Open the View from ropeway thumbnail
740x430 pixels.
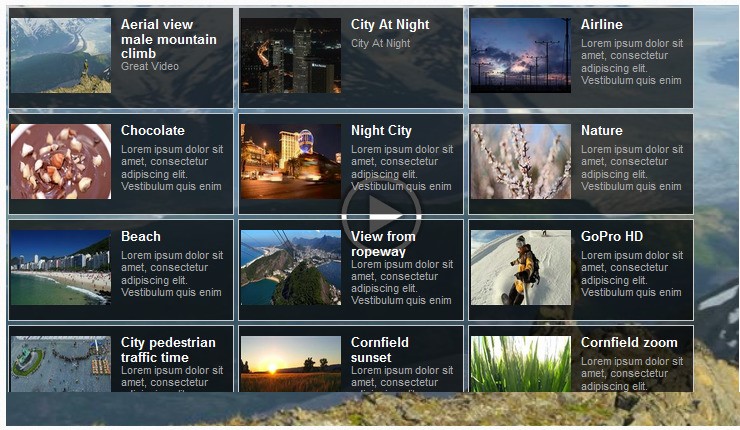(x=291, y=268)
